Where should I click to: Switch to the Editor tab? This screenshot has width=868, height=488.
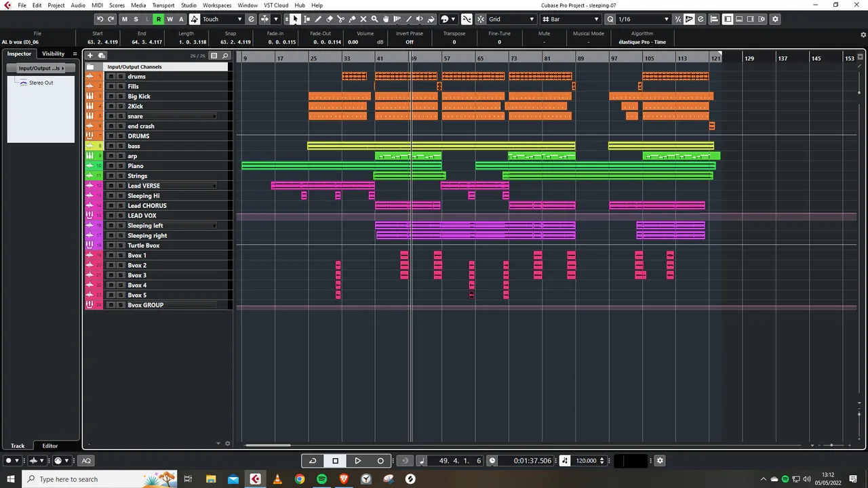[x=50, y=446]
